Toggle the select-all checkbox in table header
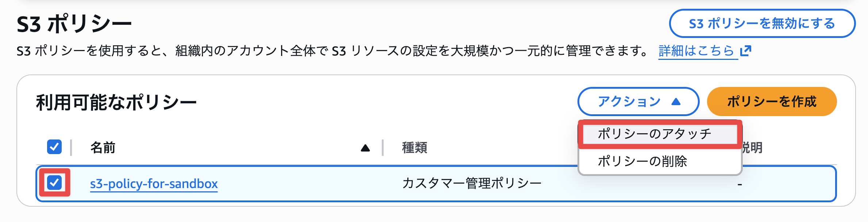The width and height of the screenshot is (868, 222). point(54,147)
